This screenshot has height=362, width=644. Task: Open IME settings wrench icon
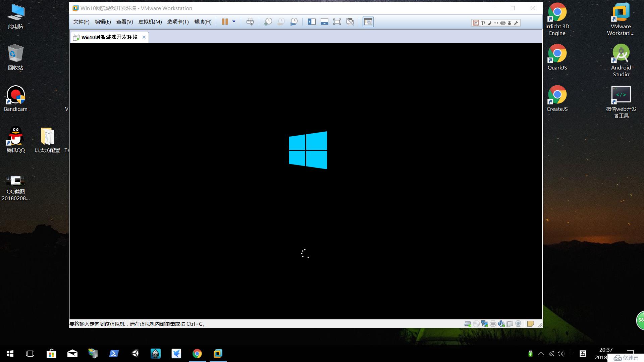[x=516, y=23]
